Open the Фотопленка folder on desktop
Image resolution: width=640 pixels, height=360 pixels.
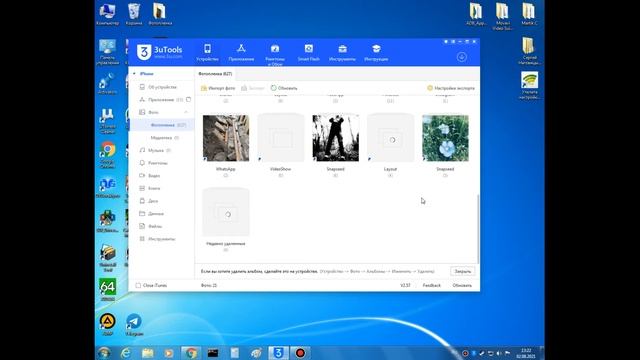tap(160, 14)
